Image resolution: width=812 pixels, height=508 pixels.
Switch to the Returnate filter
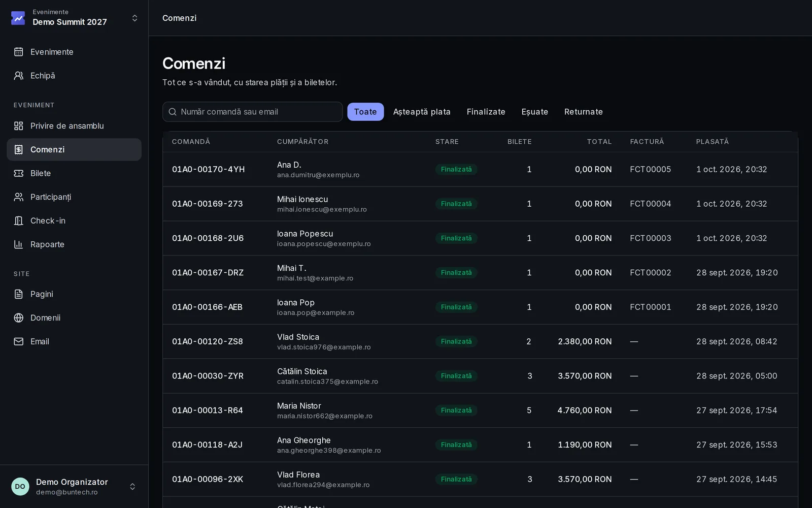pos(584,112)
